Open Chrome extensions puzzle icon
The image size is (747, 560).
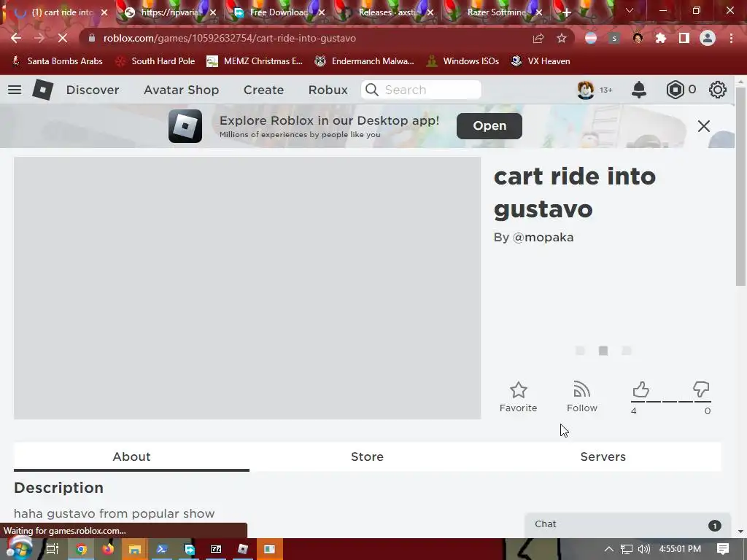[661, 38]
